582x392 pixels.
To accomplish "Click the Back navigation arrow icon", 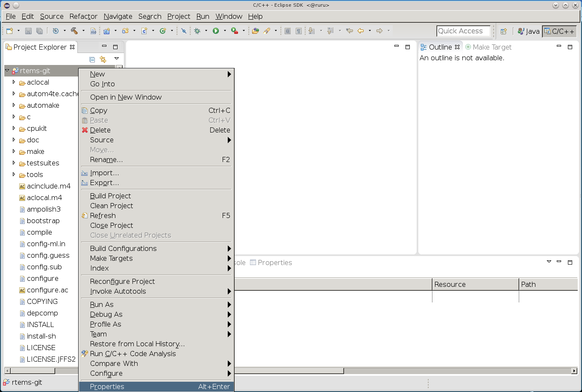I will 361,31.
